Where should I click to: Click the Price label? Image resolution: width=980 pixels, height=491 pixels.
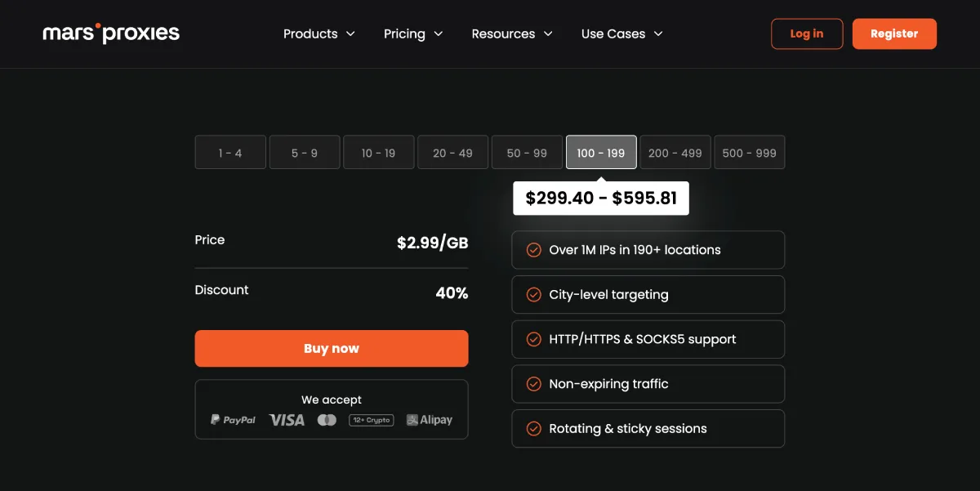point(210,240)
